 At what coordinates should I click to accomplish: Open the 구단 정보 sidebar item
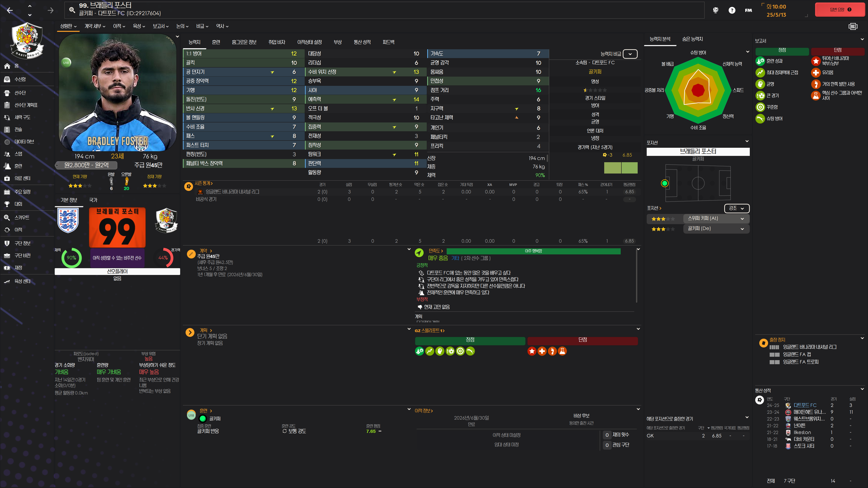22,243
